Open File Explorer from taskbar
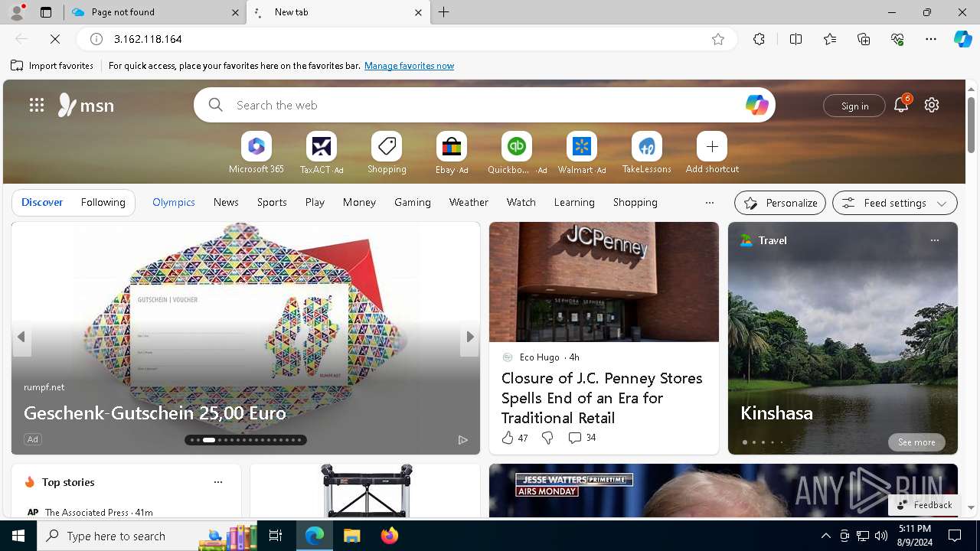The height and width of the screenshot is (551, 980). tap(351, 536)
